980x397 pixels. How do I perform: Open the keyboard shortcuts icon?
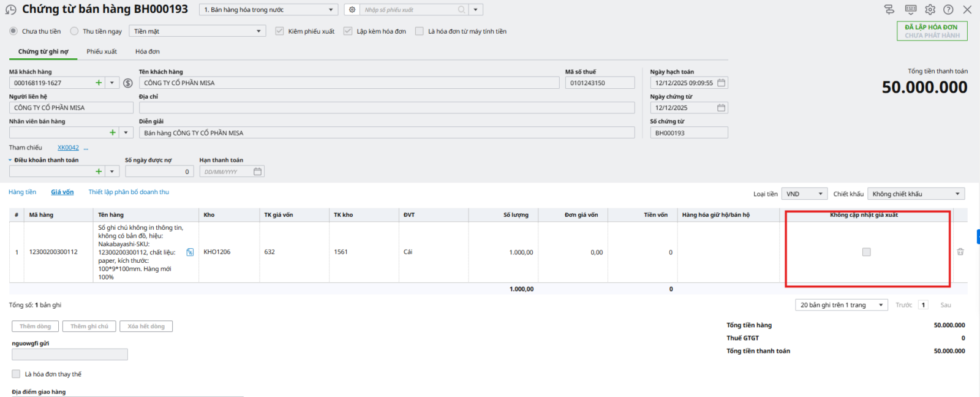click(x=911, y=10)
